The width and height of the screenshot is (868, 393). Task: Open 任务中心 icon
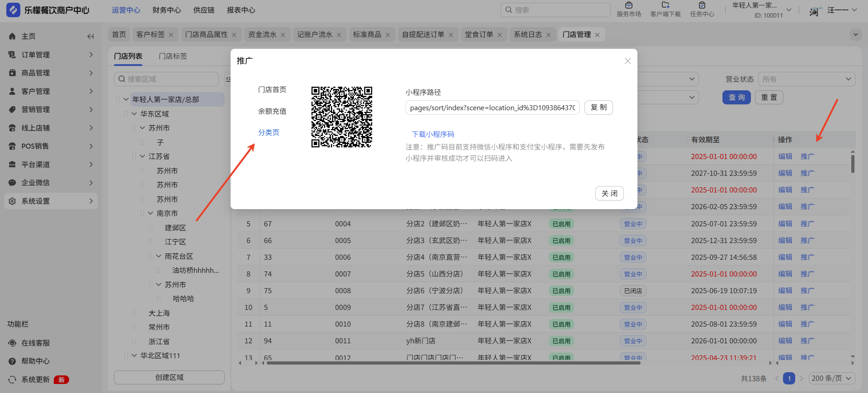point(702,5)
